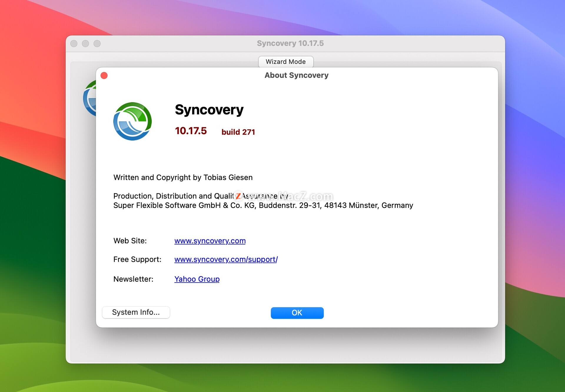This screenshot has height=392, width=565.
Task: Visit www.syncovery.com/support/ free support link
Action: (226, 259)
